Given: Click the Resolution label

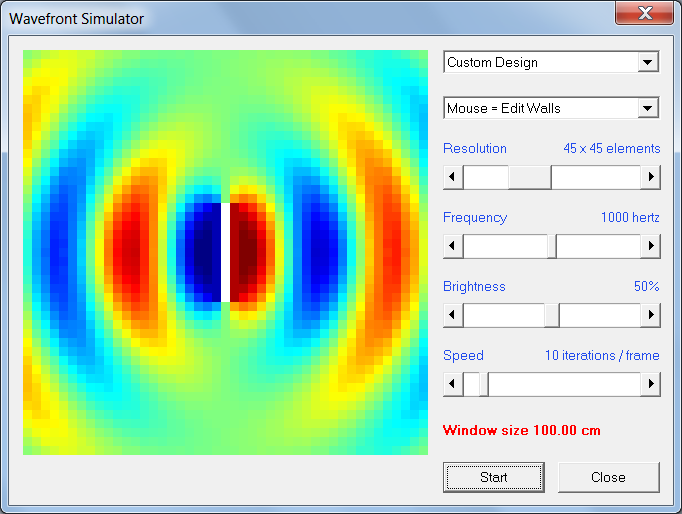Looking at the screenshot, I should pyautogui.click(x=475, y=148).
